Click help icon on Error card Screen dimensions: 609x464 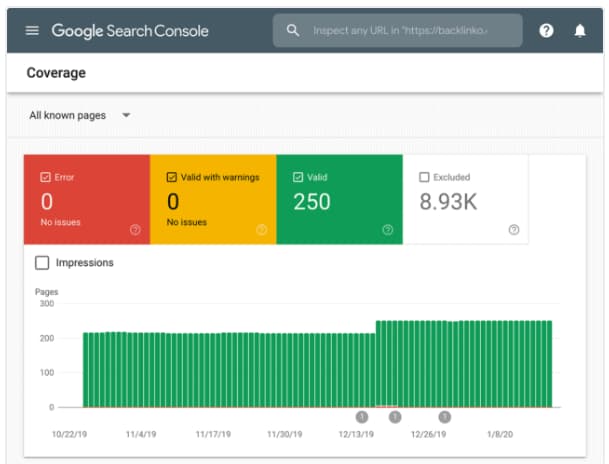135,229
